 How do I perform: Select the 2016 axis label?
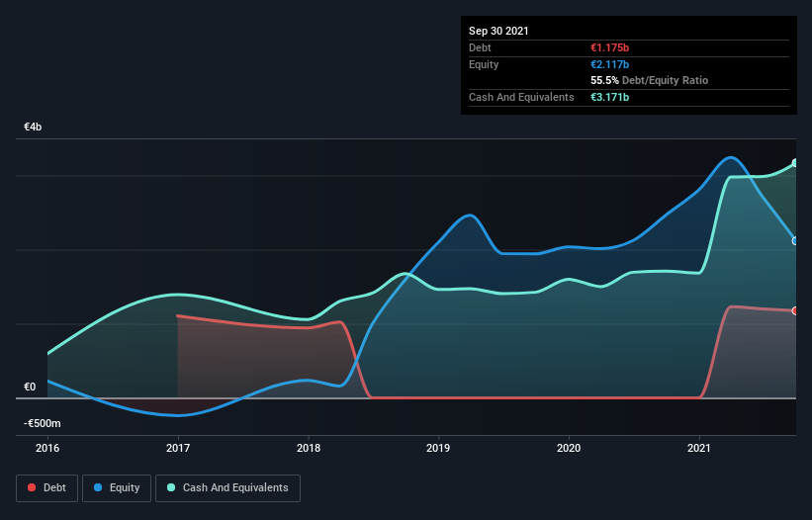[47, 448]
